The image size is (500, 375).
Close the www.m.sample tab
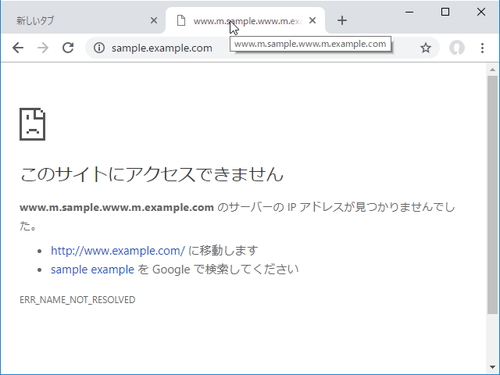coord(312,21)
